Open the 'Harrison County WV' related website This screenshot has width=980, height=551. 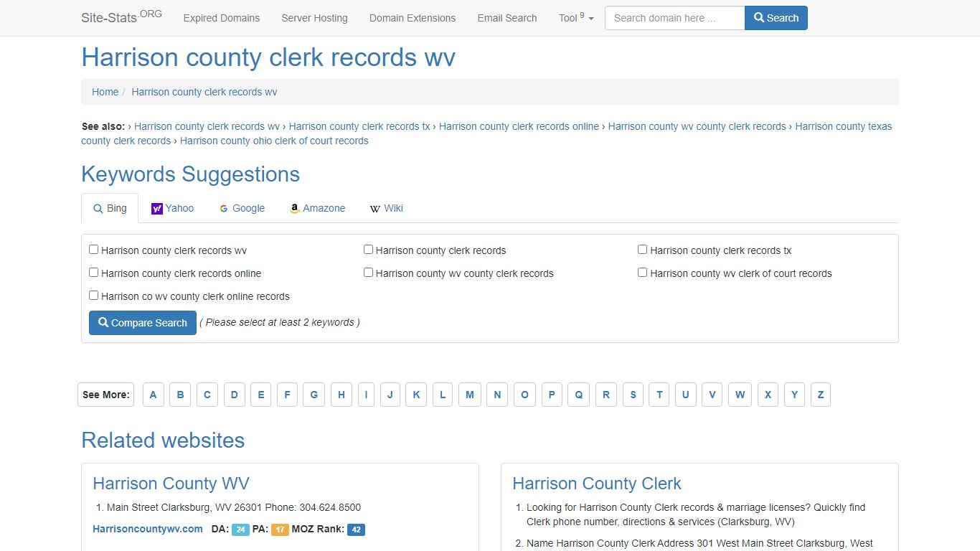pyautogui.click(x=171, y=484)
